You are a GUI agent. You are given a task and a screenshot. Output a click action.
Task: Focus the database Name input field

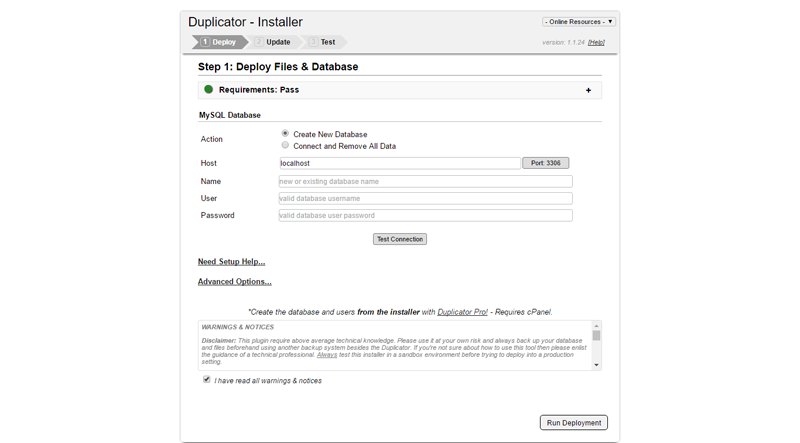426,181
